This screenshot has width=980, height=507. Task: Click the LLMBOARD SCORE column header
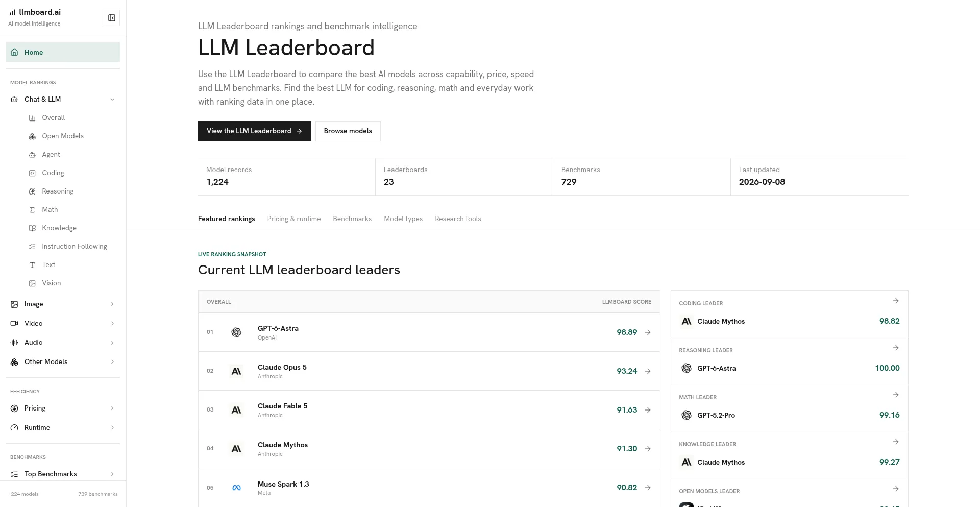click(627, 302)
